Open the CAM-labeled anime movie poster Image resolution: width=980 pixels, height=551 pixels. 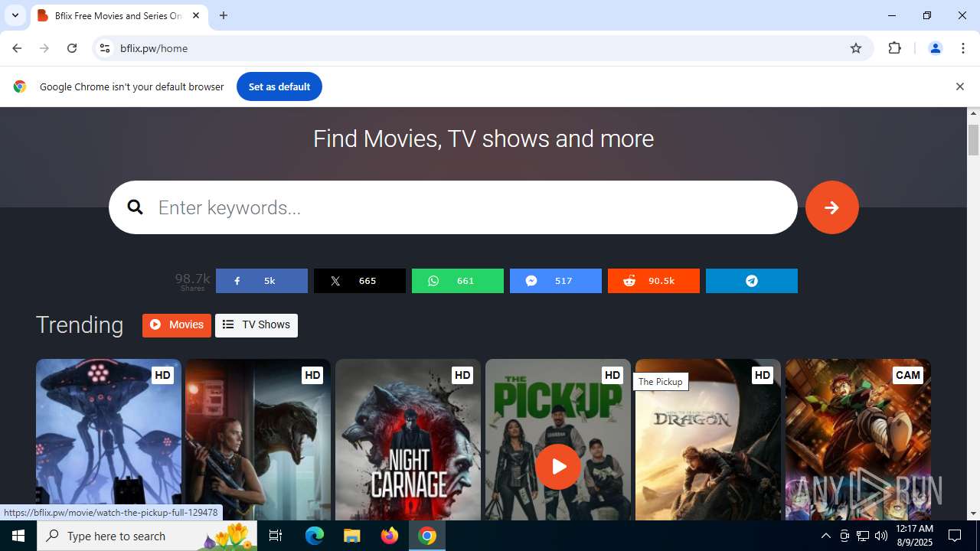(858, 440)
